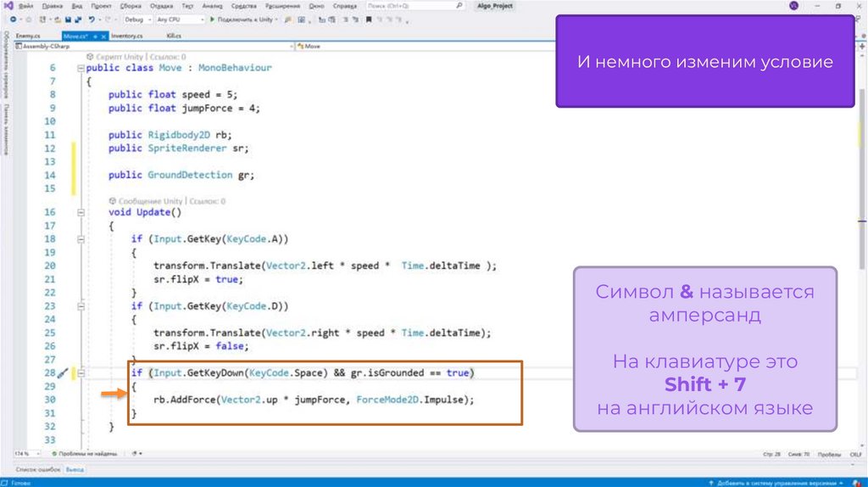
Task: Open the Тест menu
Action: click(187, 6)
